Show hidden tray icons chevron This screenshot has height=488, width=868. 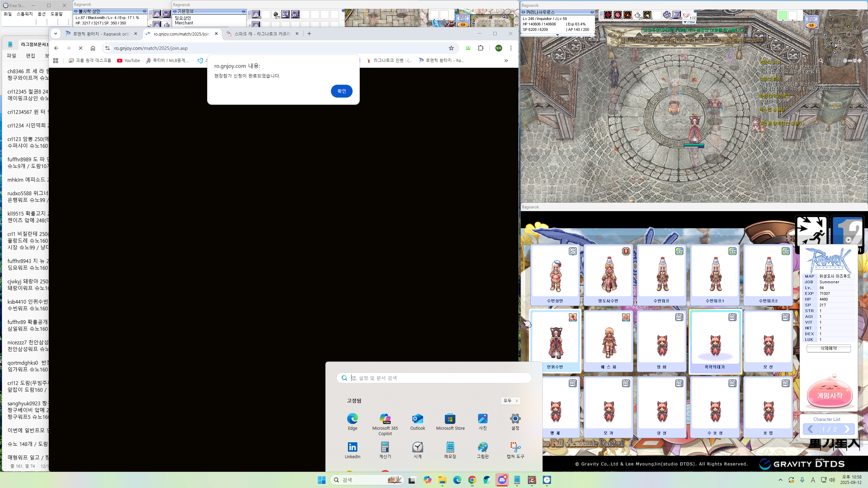click(x=781, y=480)
